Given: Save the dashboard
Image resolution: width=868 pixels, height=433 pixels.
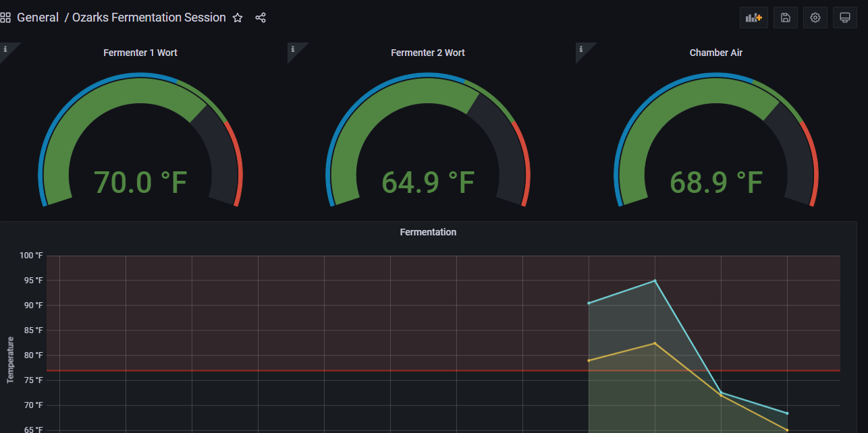Looking at the screenshot, I should point(786,18).
